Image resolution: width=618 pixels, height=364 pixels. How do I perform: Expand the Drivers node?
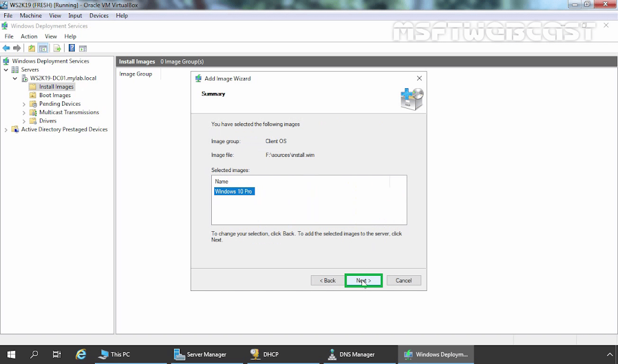click(24, 121)
